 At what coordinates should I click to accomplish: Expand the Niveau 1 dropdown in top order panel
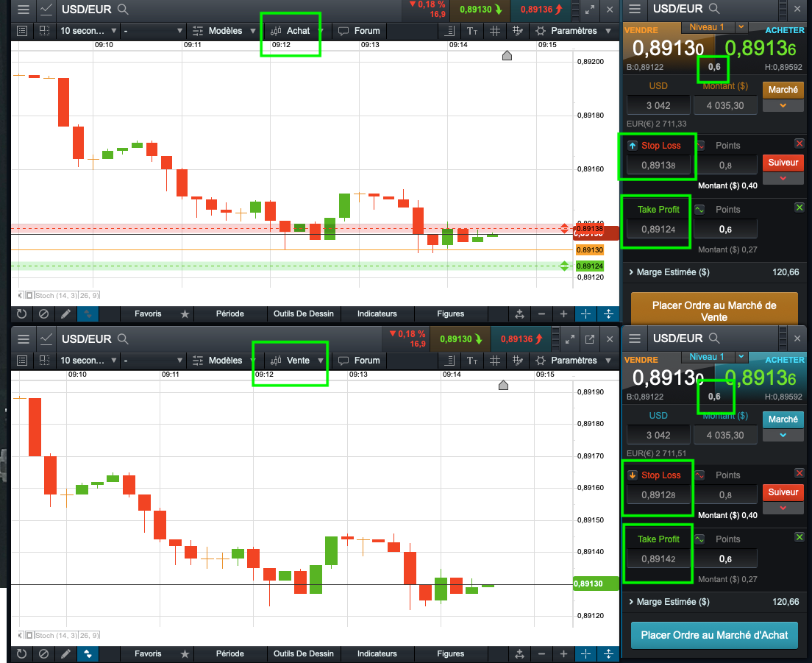click(x=741, y=27)
